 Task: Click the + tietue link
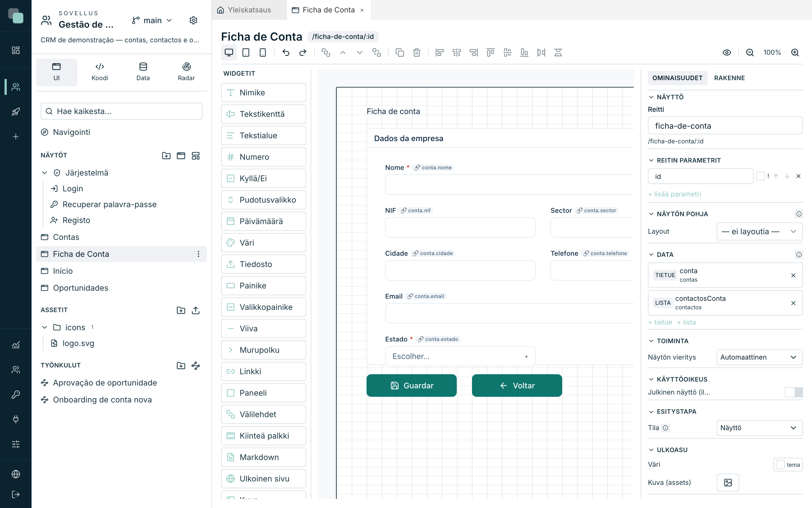tap(660, 322)
